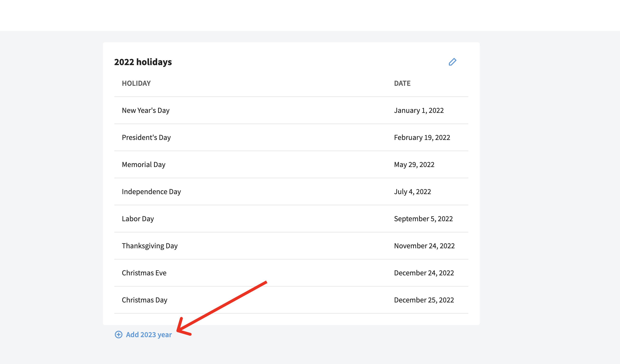The height and width of the screenshot is (364, 620).
Task: Click the pencil edit icon for 2022 holidays
Action: [452, 62]
